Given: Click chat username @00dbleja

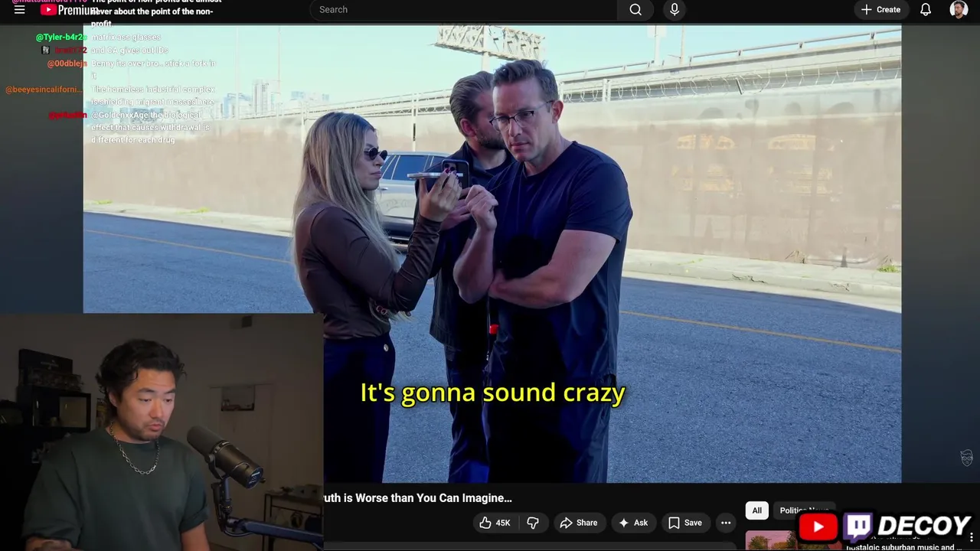Looking at the screenshot, I should [x=67, y=64].
